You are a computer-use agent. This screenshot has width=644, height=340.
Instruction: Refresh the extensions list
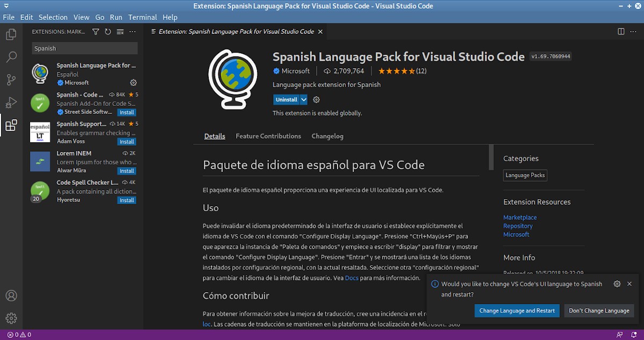click(x=108, y=32)
